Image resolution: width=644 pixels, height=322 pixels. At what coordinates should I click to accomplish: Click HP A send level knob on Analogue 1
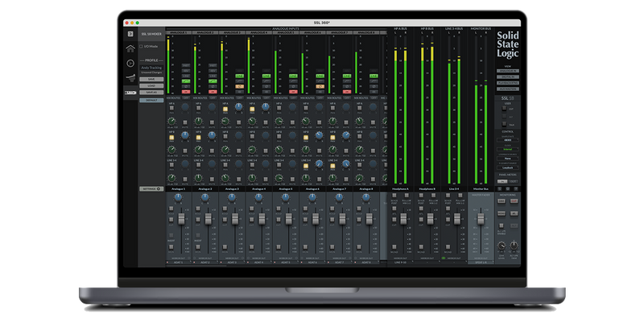171,122
